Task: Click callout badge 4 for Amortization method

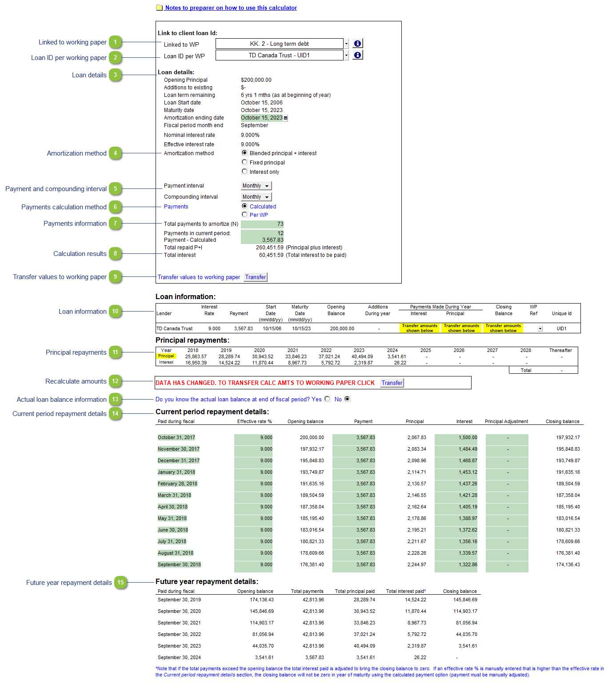Action: tap(115, 153)
